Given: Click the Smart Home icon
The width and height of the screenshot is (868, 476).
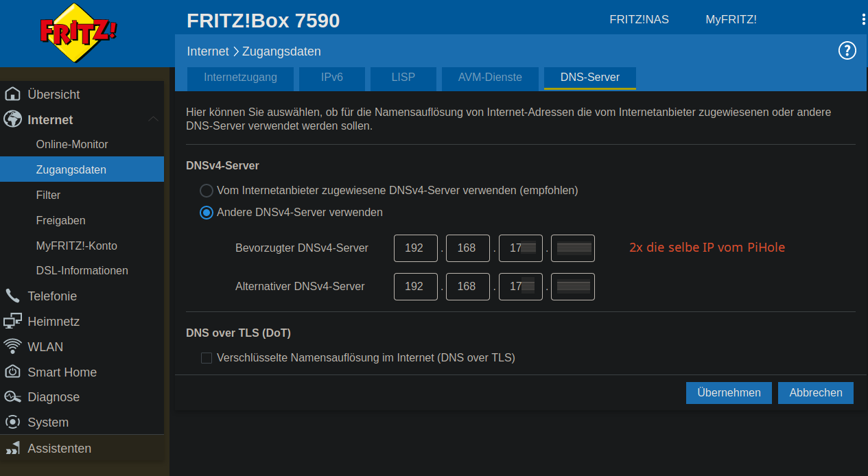Looking at the screenshot, I should click(12, 372).
